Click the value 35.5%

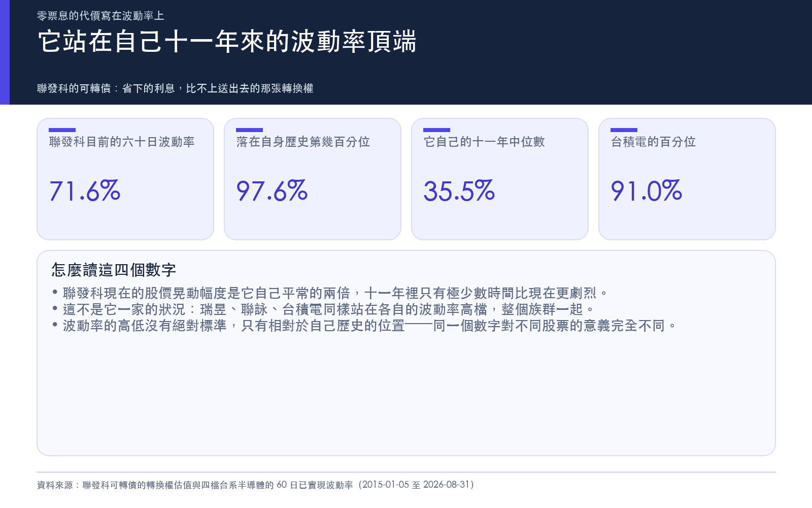click(459, 191)
